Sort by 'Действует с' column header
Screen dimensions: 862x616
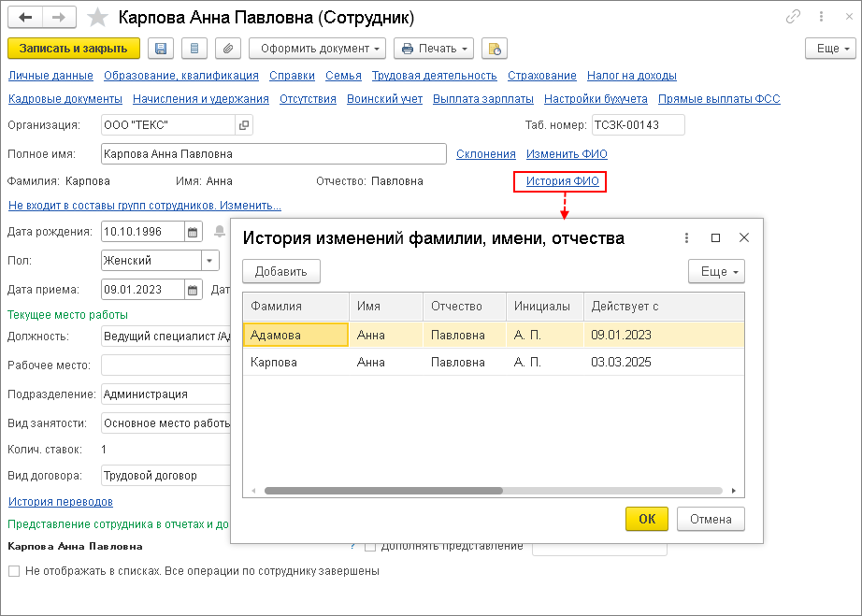pyautogui.click(x=664, y=307)
